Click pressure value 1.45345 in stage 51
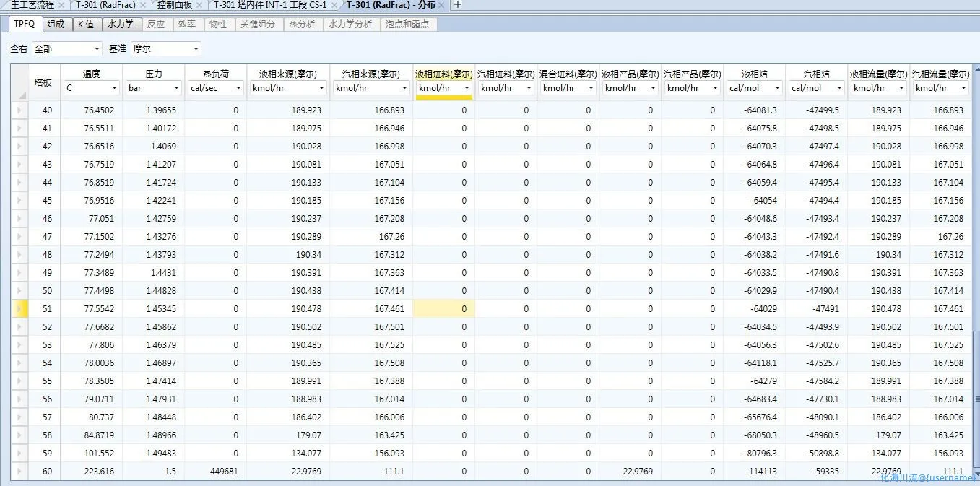This screenshot has height=486, width=980. click(x=153, y=308)
